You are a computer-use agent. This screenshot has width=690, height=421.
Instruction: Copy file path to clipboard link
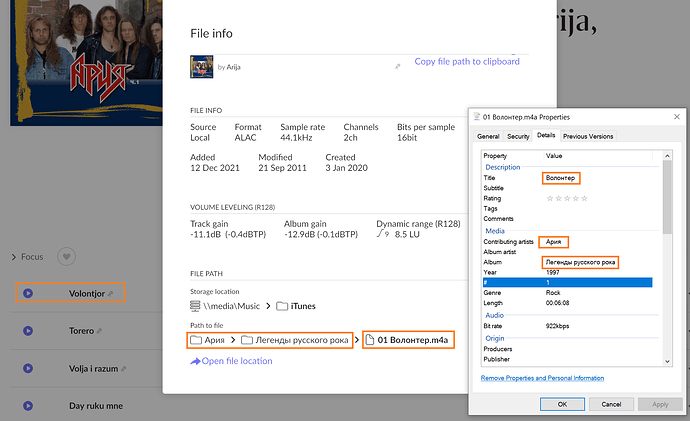tap(467, 62)
